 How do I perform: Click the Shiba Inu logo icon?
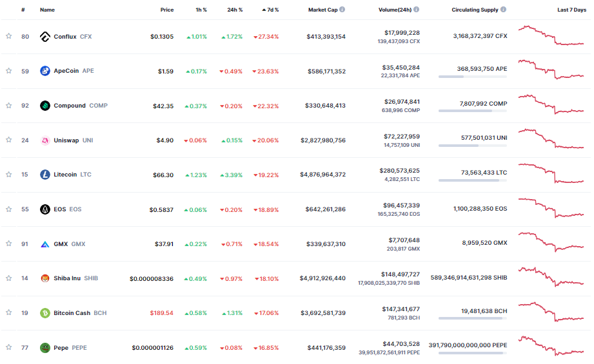[45, 278]
